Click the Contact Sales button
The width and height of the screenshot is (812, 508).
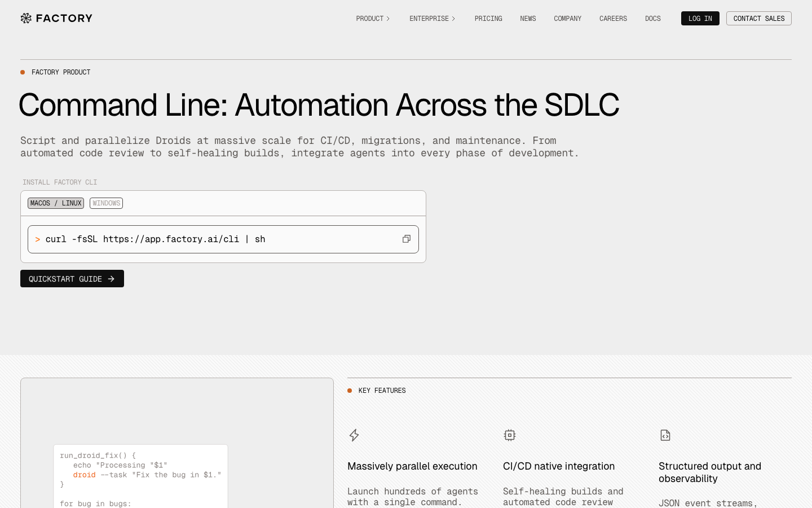pyautogui.click(x=759, y=19)
